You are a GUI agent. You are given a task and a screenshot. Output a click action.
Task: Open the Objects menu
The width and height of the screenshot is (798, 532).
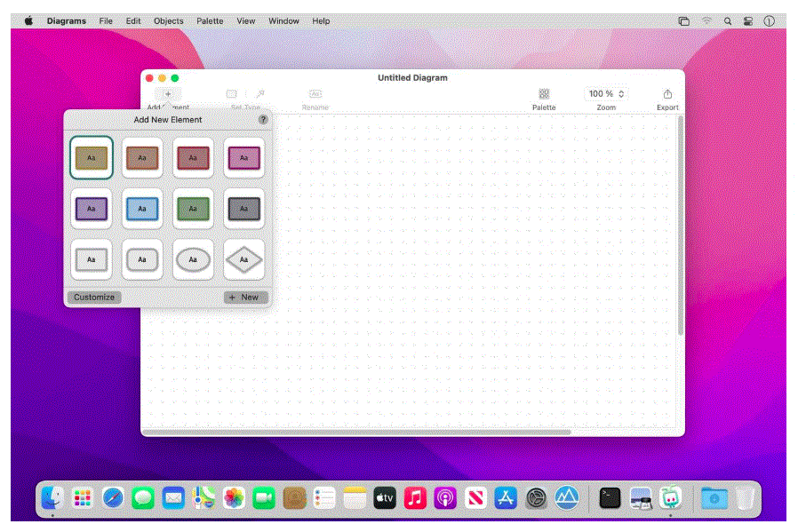(x=169, y=20)
